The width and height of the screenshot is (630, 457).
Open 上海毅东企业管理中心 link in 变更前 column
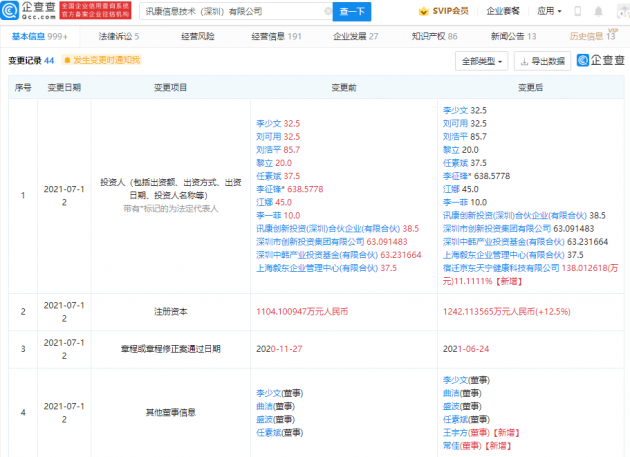[x=317, y=268]
